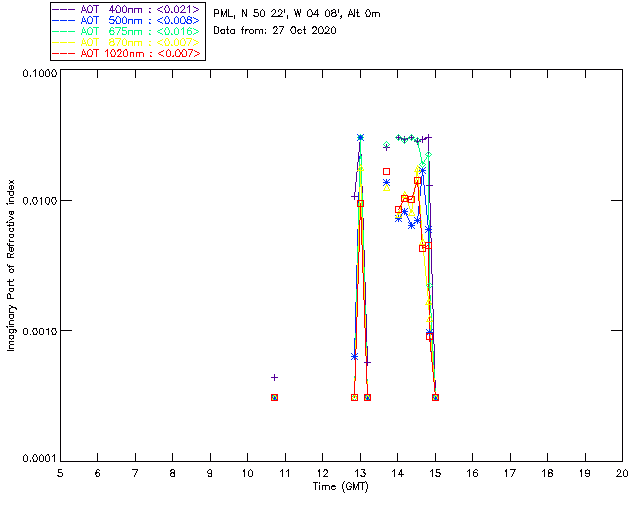Click the 'Imaginary Part of Refractive Index' axis title
Screen dimensions: 640x512
click(x=11, y=265)
